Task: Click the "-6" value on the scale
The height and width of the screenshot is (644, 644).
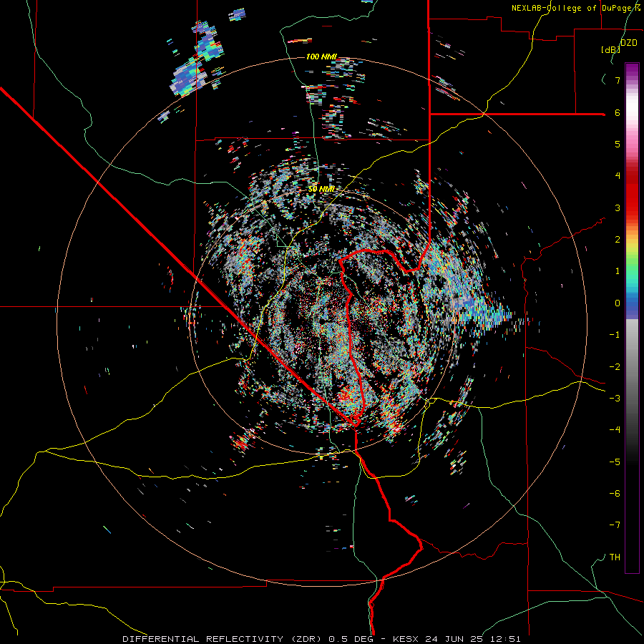Action: 615,494
